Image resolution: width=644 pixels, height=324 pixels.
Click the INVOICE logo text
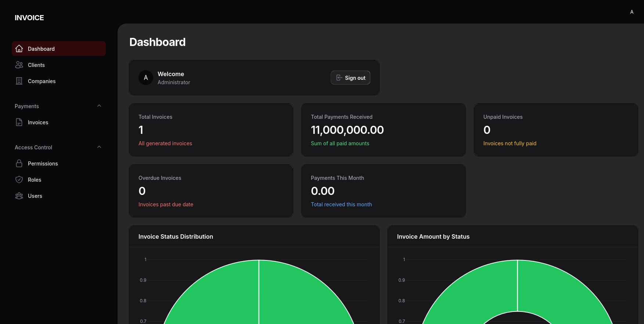click(x=29, y=18)
